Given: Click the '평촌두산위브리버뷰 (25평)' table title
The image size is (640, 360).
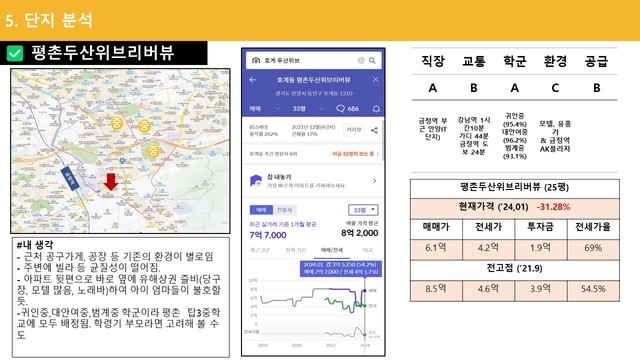Looking at the screenshot, I should click(514, 187).
